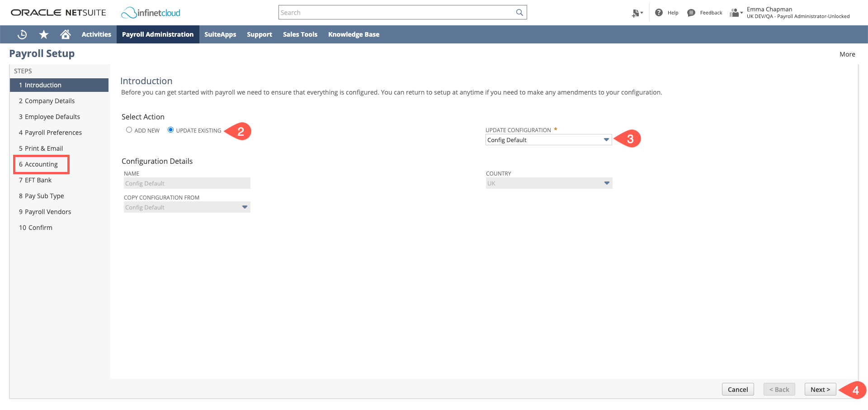Viewport: 868px width, 410px height.
Task: Switch to the Payroll Administration tab
Action: [157, 34]
